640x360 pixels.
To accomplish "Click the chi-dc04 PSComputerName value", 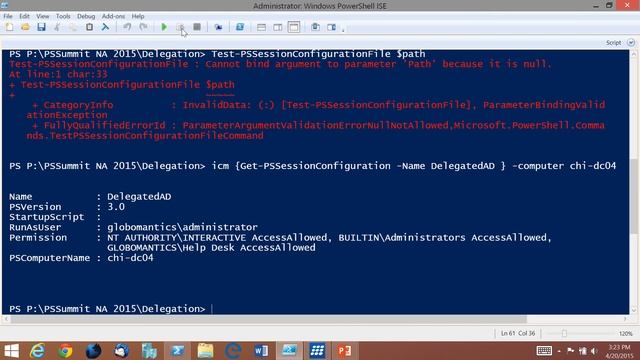I will coord(130,258).
